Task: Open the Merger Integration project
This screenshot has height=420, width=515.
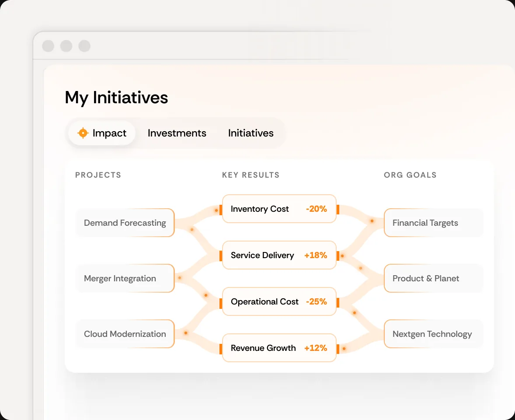Action: (x=125, y=278)
